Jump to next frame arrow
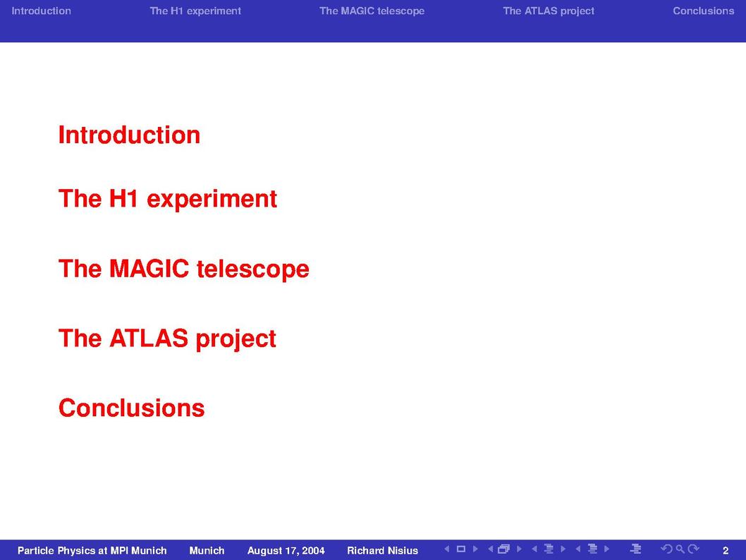Viewport: 746px width, 560px height. click(519, 549)
